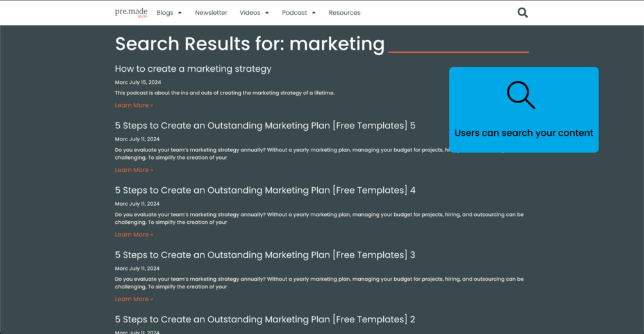The width and height of the screenshot is (644, 334).
Task: Open Marketing Plan Free Templates 5 article
Action: pos(265,126)
